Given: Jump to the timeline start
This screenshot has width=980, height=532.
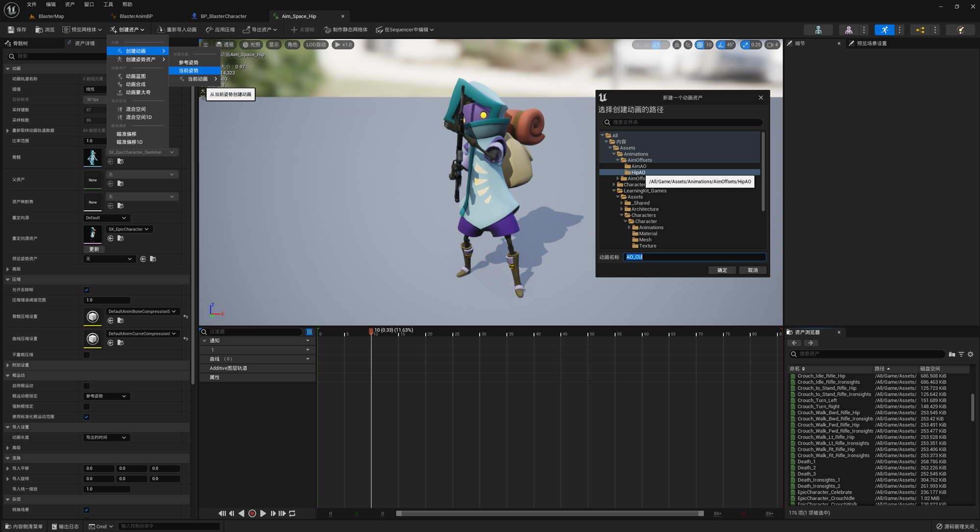Looking at the screenshot, I should (x=222, y=513).
